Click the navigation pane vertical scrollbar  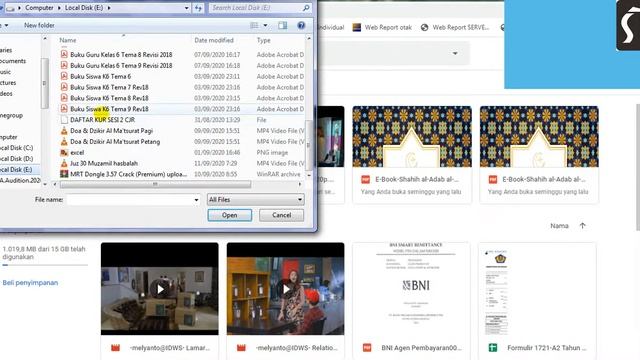click(x=45, y=83)
